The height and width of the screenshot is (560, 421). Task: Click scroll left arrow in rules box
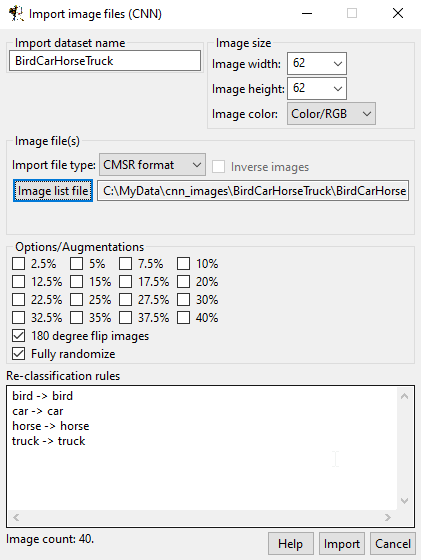click(x=16, y=517)
